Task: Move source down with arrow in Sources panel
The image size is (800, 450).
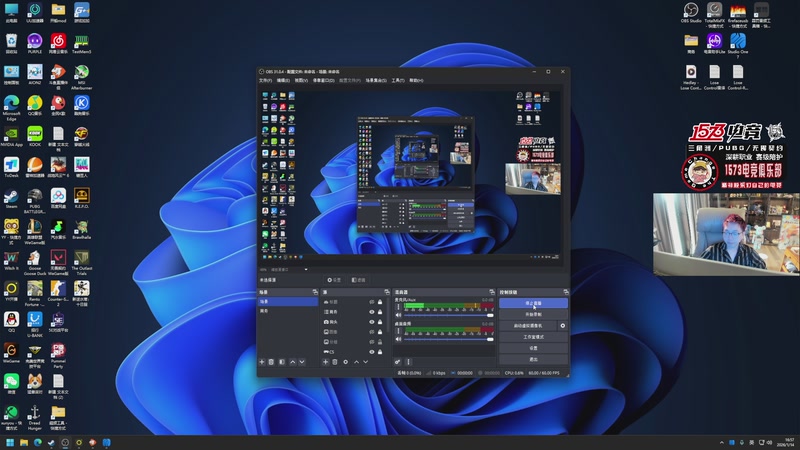Action: coord(365,362)
